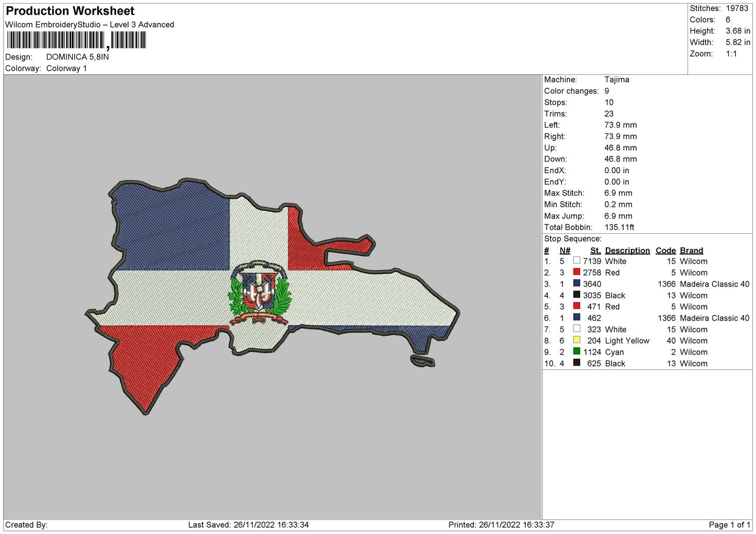Click the coat of arms on the design
Image resolution: width=756 pixels, height=534 pixels.
point(259,293)
